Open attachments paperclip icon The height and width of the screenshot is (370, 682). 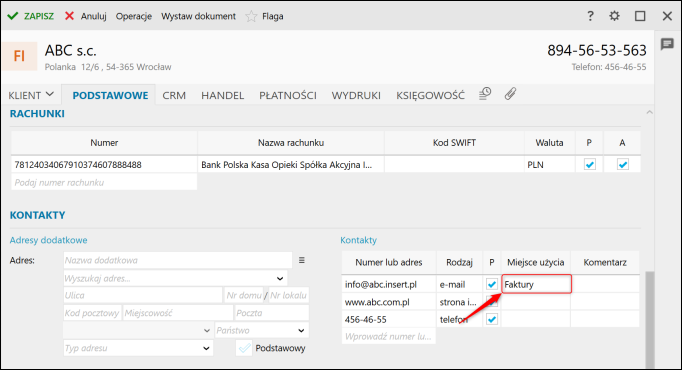[x=510, y=93]
